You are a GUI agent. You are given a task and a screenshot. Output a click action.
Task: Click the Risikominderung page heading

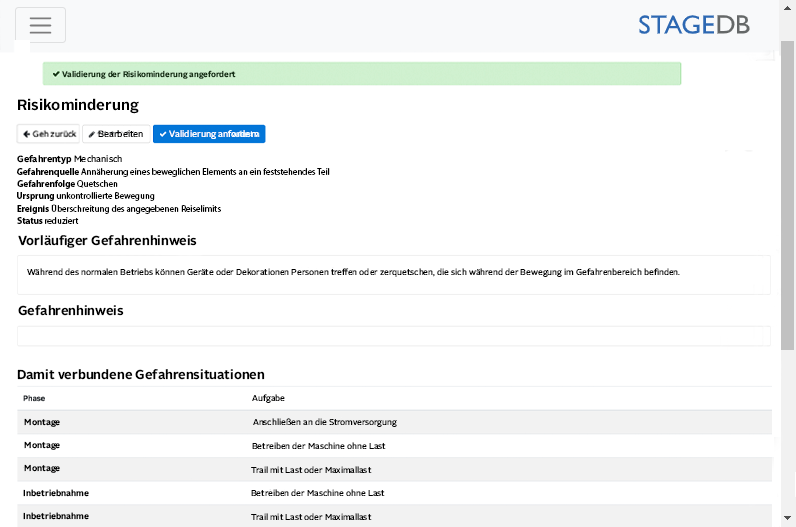78,105
